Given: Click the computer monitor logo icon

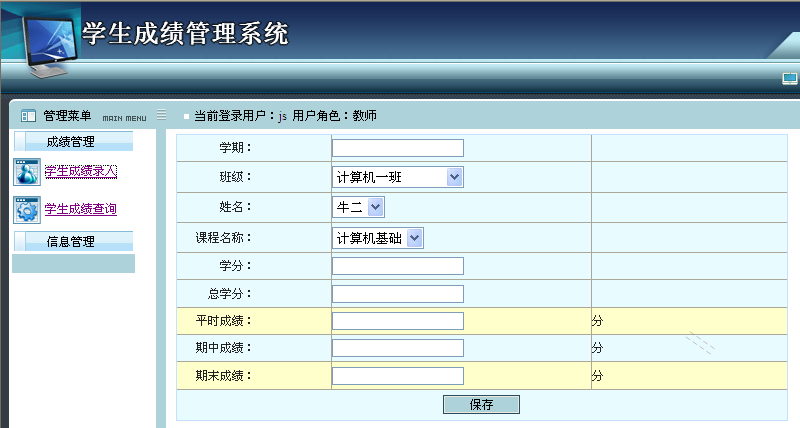Looking at the screenshot, I should [50, 46].
